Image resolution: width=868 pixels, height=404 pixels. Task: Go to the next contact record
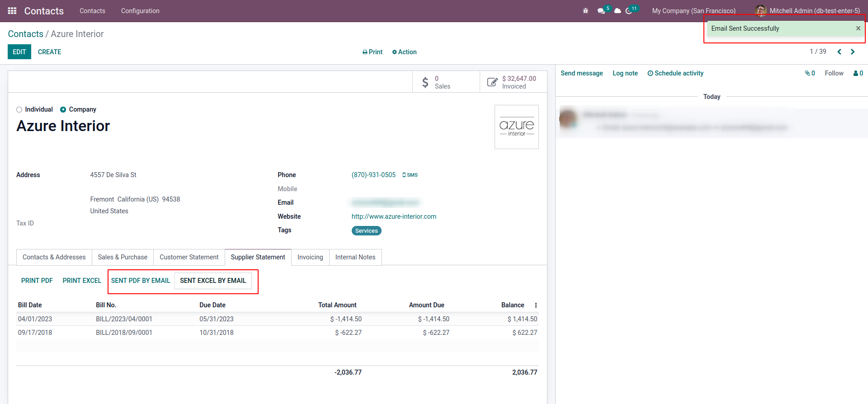coord(853,52)
